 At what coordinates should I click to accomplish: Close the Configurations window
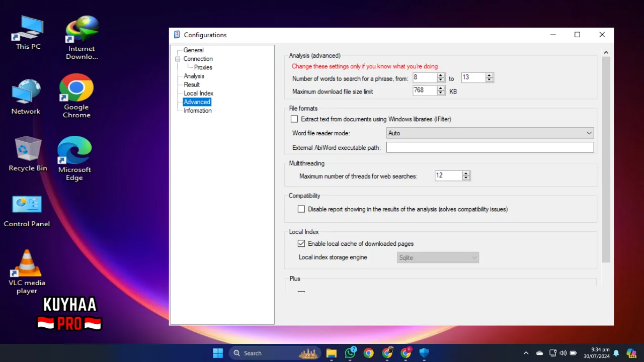602,35
